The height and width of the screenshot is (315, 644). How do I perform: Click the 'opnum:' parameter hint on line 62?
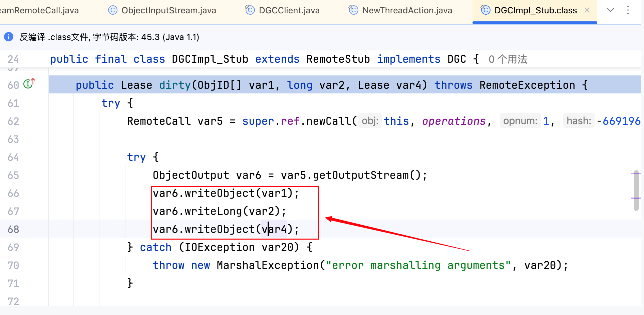click(520, 121)
